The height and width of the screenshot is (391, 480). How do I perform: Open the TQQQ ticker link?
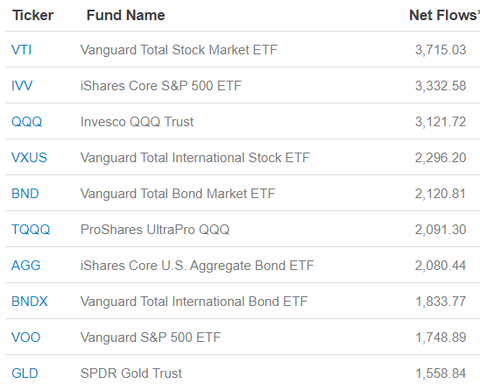(31, 230)
